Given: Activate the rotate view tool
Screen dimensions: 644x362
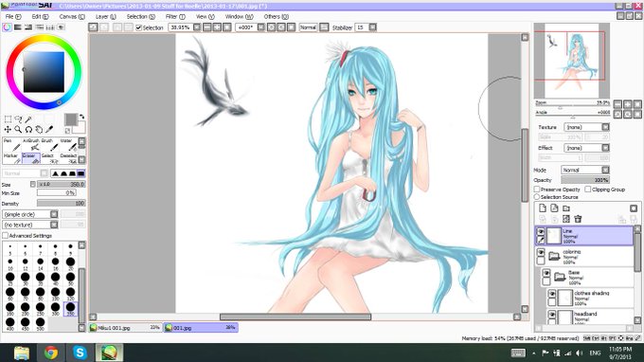Looking at the screenshot, I should pyautogui.click(x=28, y=130).
